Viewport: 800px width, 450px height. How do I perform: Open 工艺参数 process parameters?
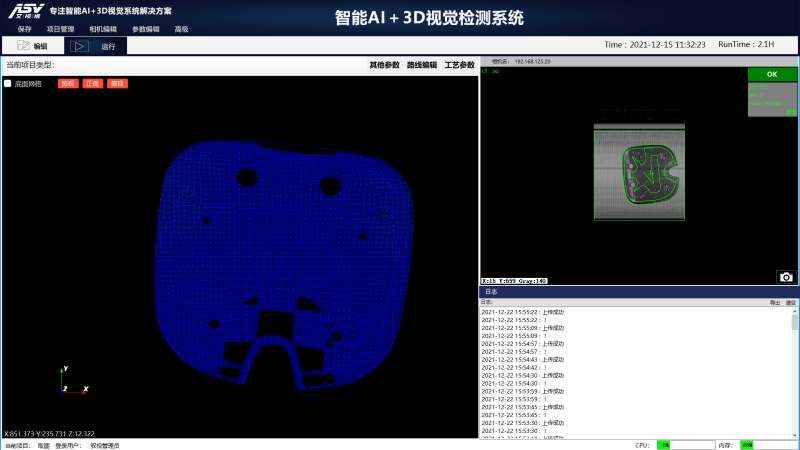(460, 65)
